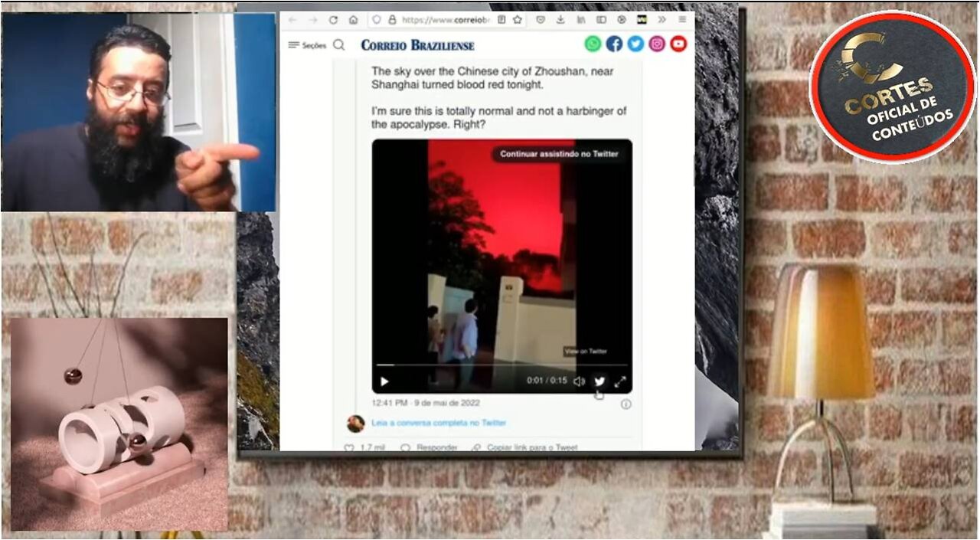Viewport: 980px width, 540px height.
Task: Open the Facebook icon
Action: click(x=614, y=44)
